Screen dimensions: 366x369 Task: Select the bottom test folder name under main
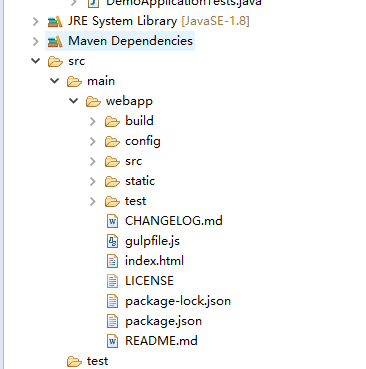[x=97, y=361]
